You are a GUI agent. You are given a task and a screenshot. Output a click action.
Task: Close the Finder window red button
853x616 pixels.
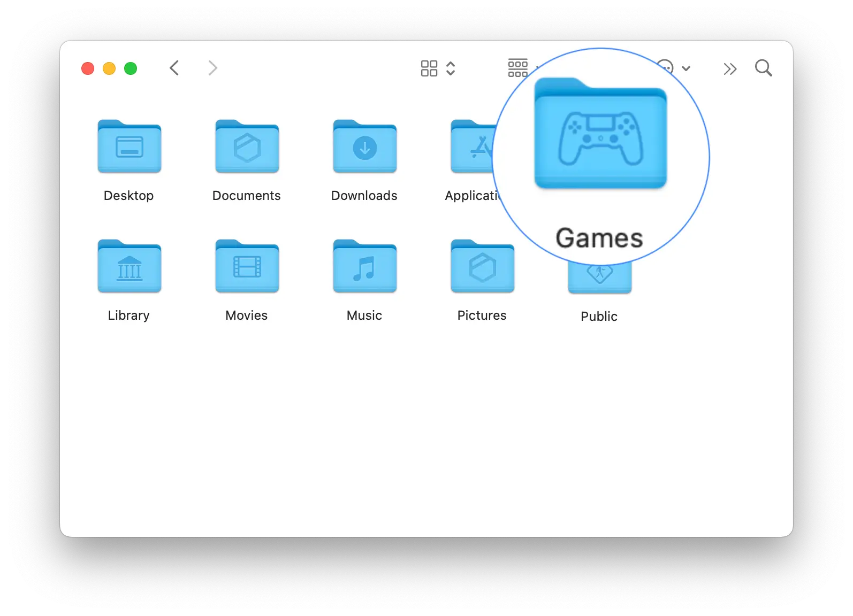[x=88, y=68]
